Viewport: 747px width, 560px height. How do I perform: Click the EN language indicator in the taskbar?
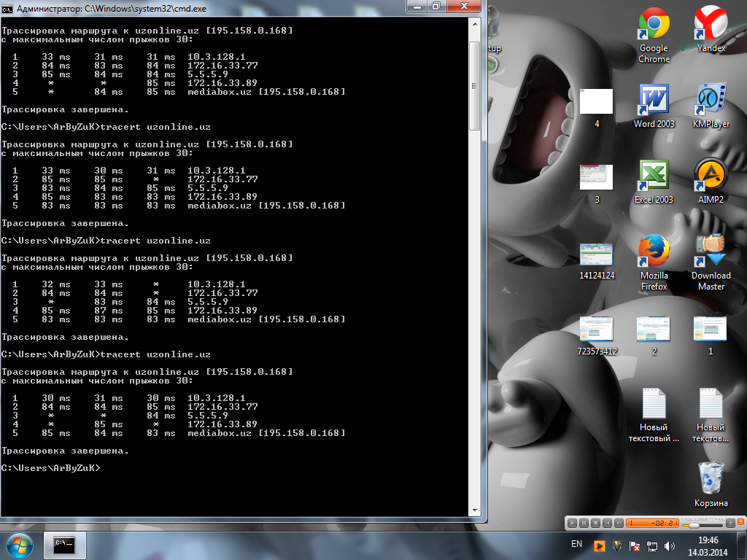[x=576, y=545]
